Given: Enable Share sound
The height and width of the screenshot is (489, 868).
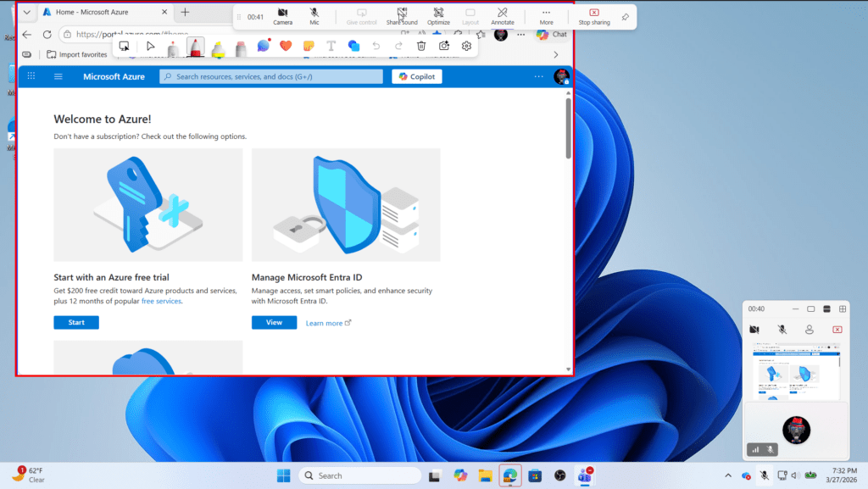Looking at the screenshot, I should (x=402, y=18).
